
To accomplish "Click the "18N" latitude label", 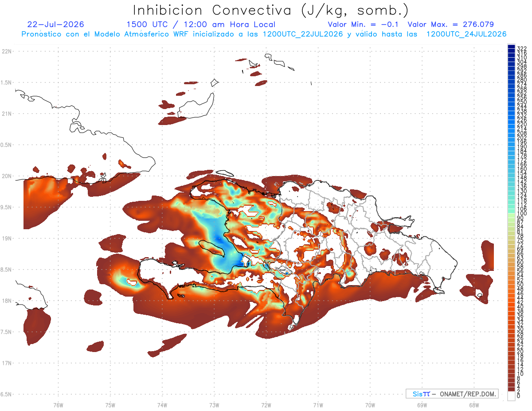I will 7,301.
